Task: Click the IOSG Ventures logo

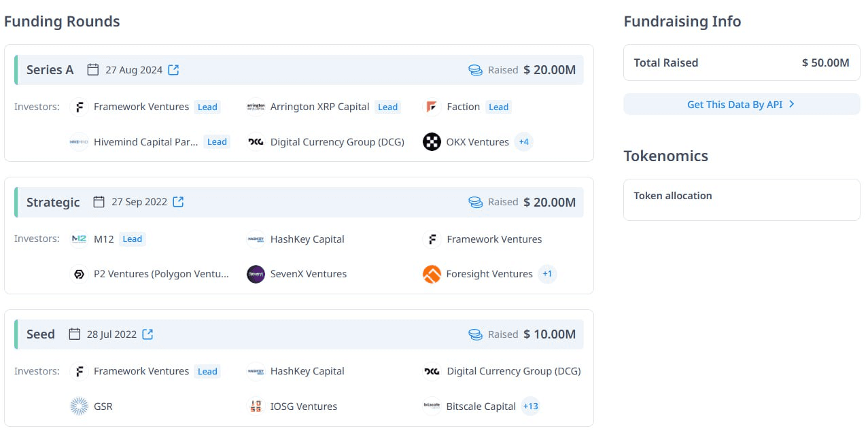Action: pyautogui.click(x=256, y=406)
